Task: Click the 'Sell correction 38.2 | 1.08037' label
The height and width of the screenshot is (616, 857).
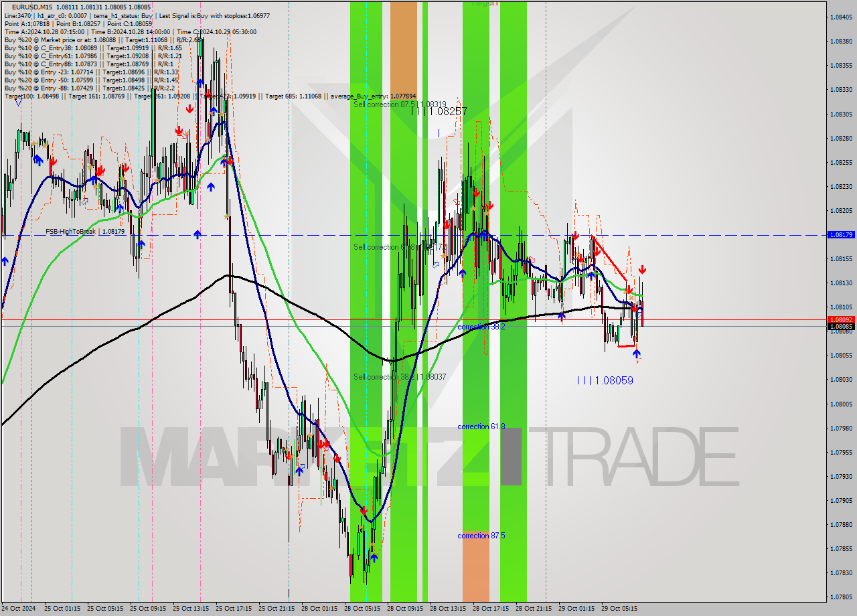Action: pos(400,377)
